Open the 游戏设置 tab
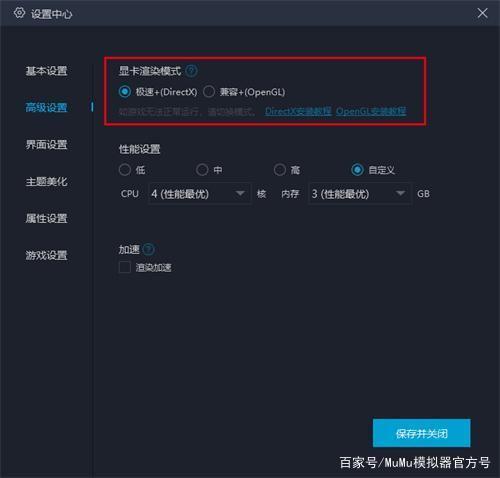The width and height of the screenshot is (500, 478). coord(46,255)
